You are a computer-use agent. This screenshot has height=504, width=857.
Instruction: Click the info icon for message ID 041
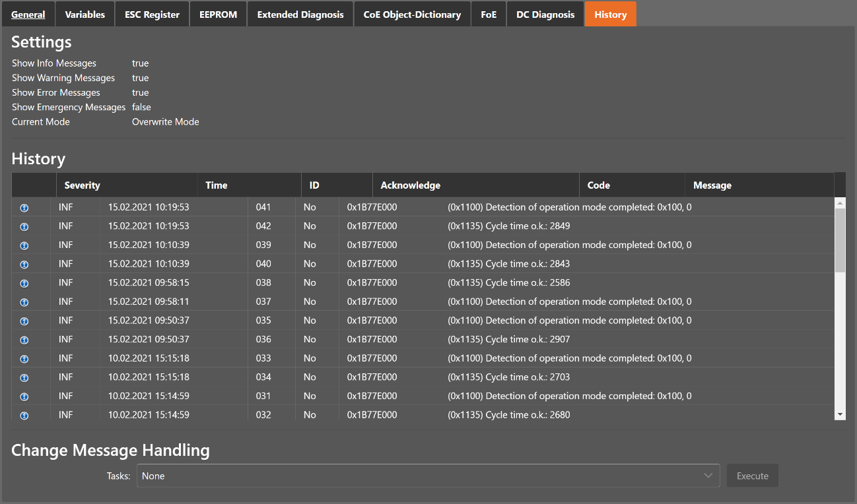(x=24, y=208)
